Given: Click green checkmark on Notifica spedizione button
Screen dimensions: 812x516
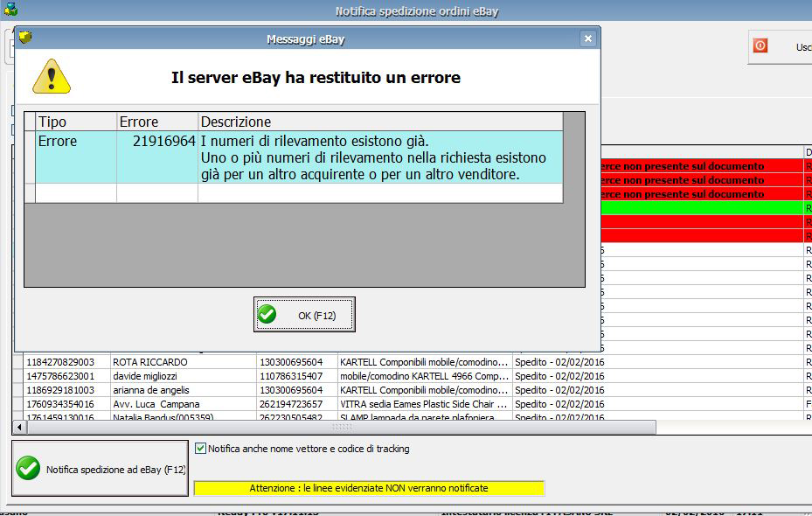Looking at the screenshot, I should pos(28,469).
